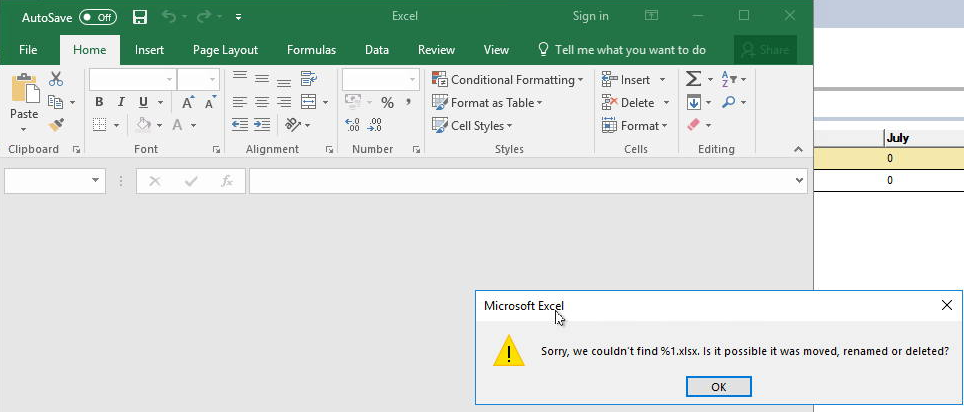
Task: Click the Cut scissors icon
Action: coord(56,79)
